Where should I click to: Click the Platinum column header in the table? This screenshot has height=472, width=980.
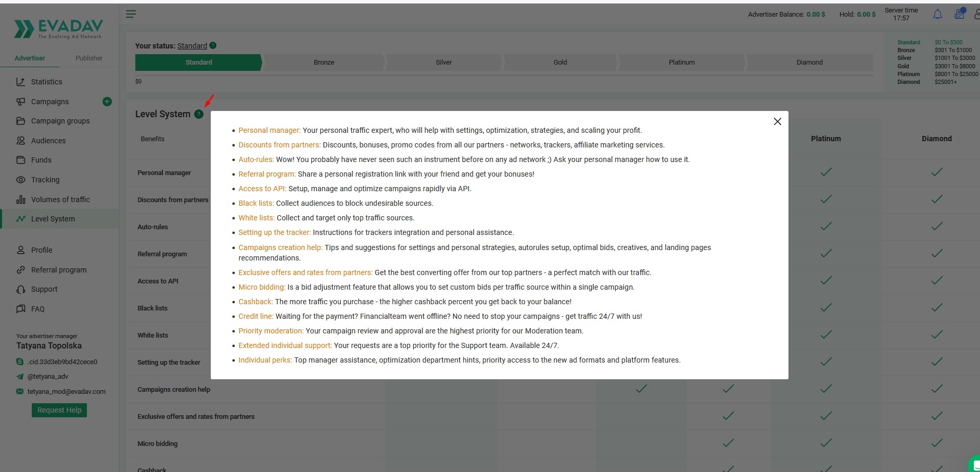[x=826, y=139]
